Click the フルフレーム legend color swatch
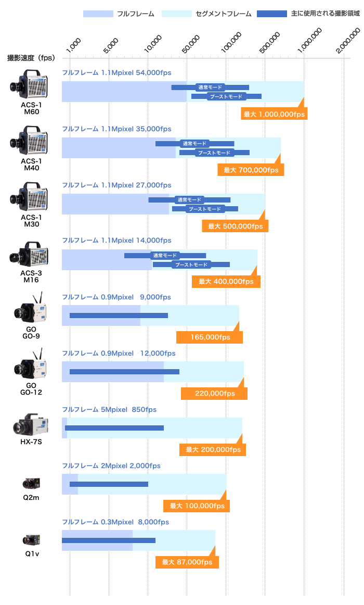Viewport: 364px width, 605px height. (x=98, y=14)
